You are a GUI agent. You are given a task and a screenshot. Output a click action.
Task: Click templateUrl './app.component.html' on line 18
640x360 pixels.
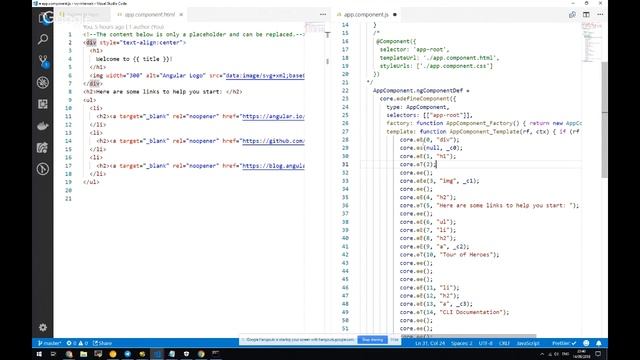point(439,58)
